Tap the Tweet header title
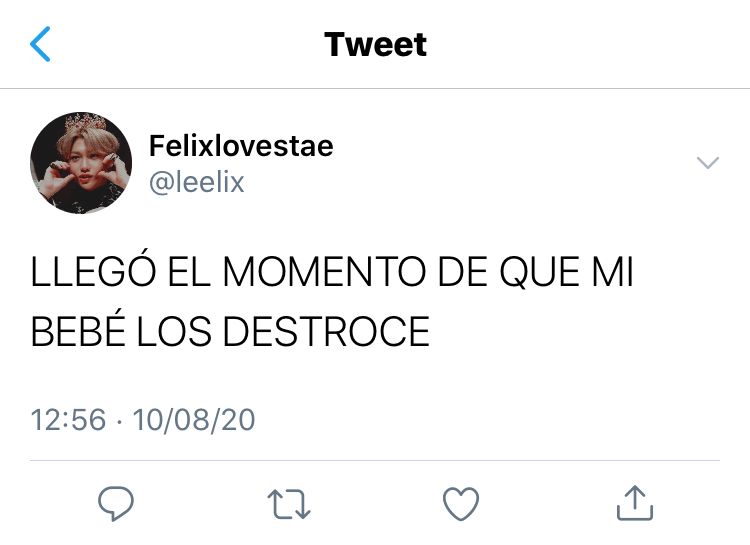 point(375,44)
